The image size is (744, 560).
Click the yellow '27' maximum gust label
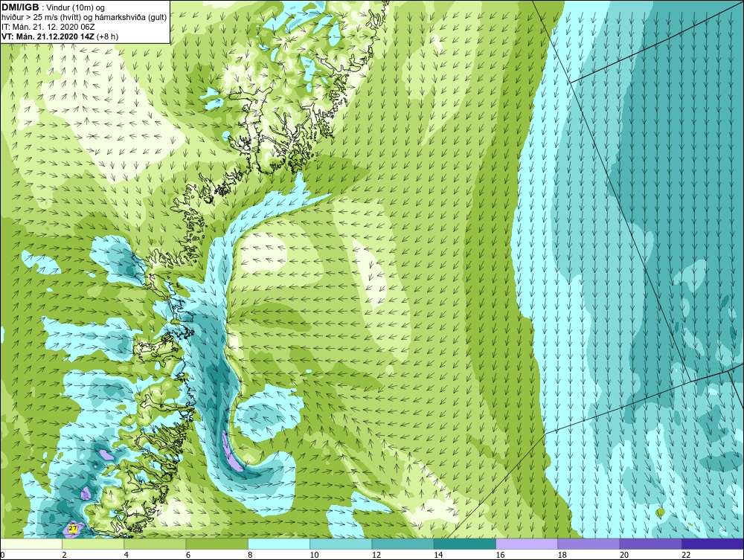point(73,528)
